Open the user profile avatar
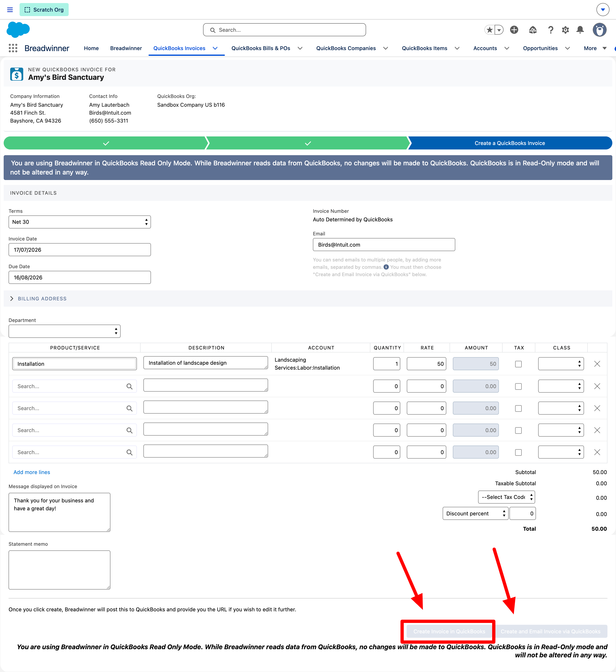Screen dimensions: 616x672 (599, 30)
